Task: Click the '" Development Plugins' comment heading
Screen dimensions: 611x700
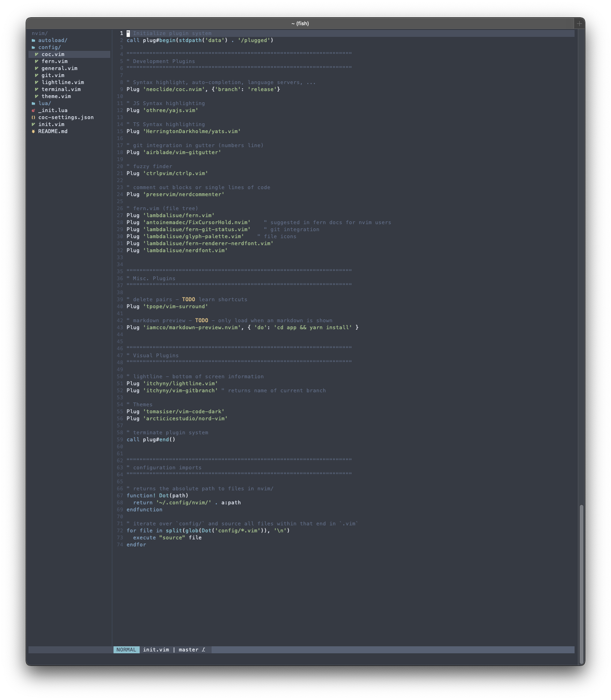Action: (161, 61)
